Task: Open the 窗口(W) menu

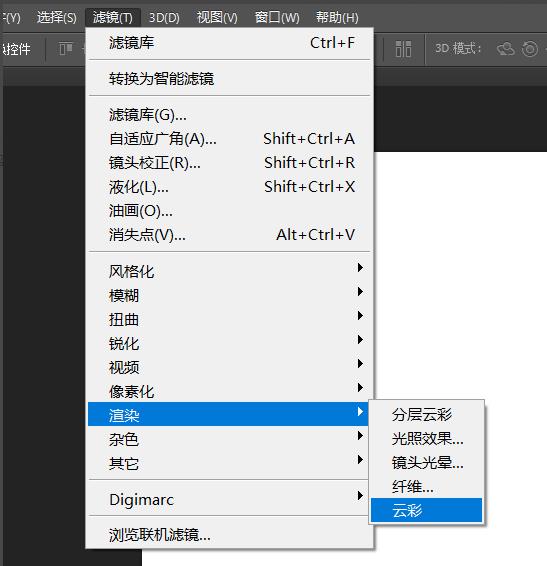Action: [x=277, y=17]
